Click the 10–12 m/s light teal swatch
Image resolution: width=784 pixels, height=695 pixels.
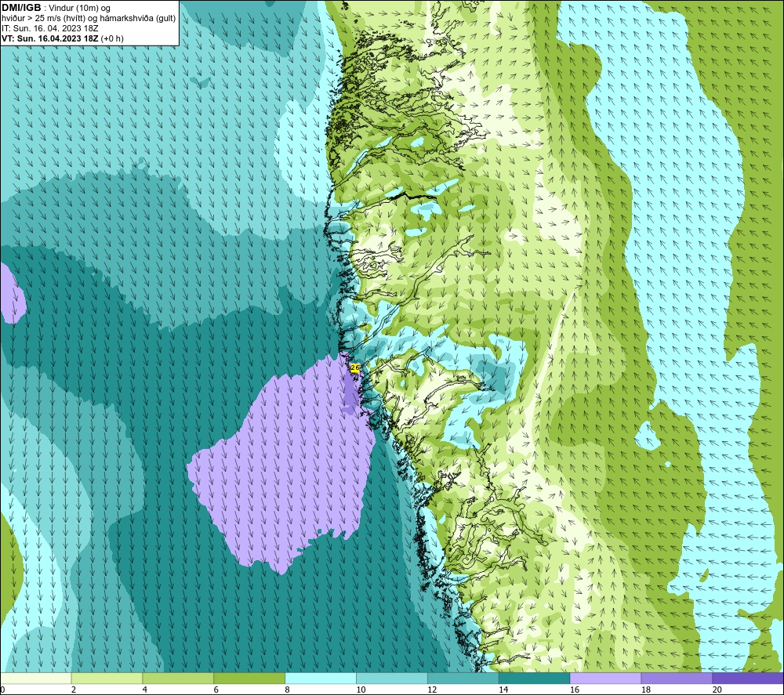pyautogui.click(x=392, y=678)
